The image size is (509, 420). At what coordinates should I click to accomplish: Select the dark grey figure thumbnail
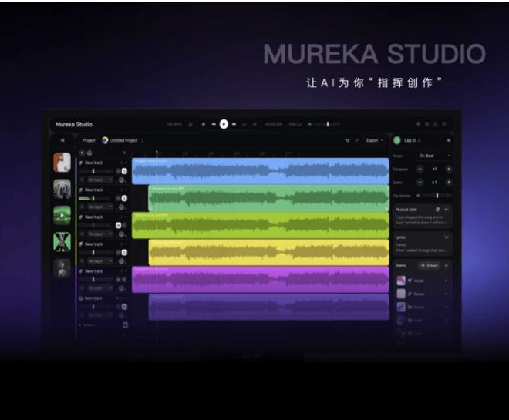tap(62, 268)
